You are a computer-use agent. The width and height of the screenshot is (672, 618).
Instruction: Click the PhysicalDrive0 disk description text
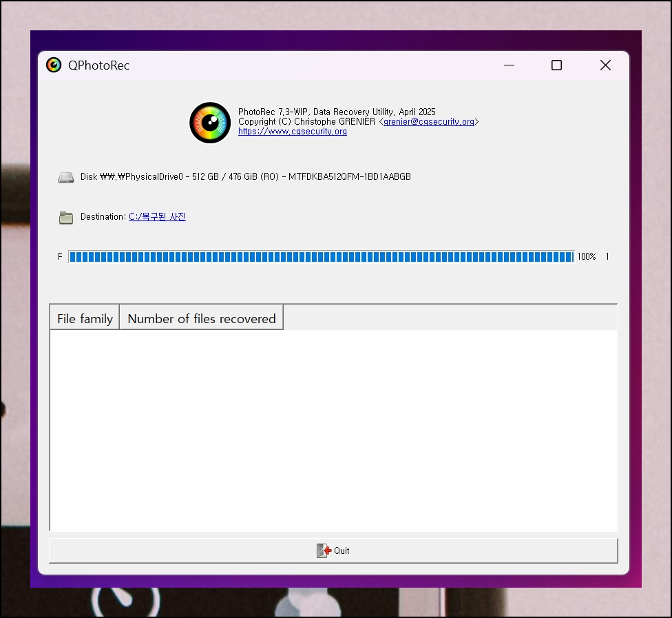pyautogui.click(x=246, y=176)
